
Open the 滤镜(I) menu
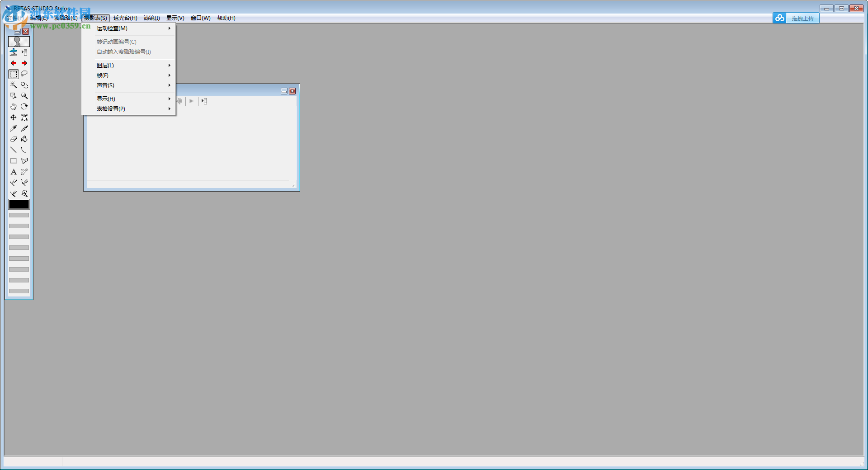(152, 18)
